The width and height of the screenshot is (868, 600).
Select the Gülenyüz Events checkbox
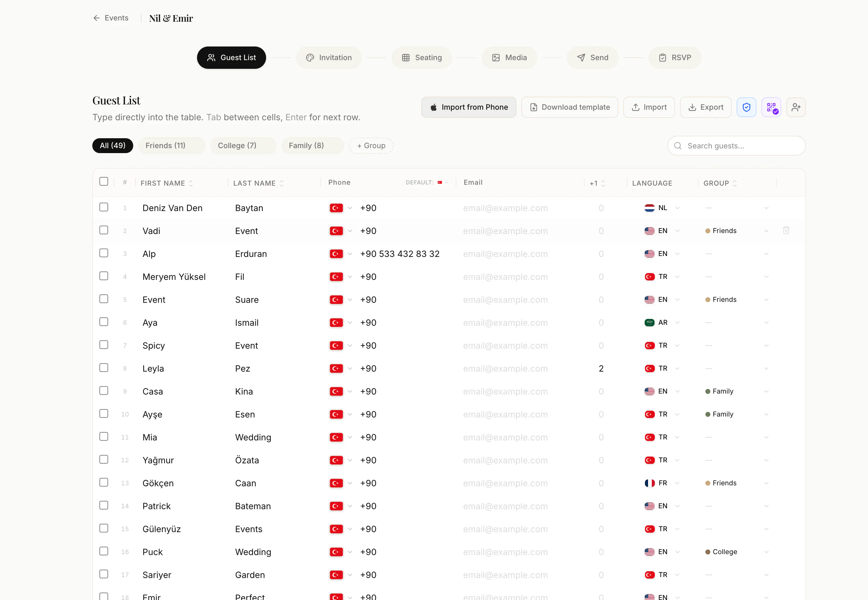104,528
